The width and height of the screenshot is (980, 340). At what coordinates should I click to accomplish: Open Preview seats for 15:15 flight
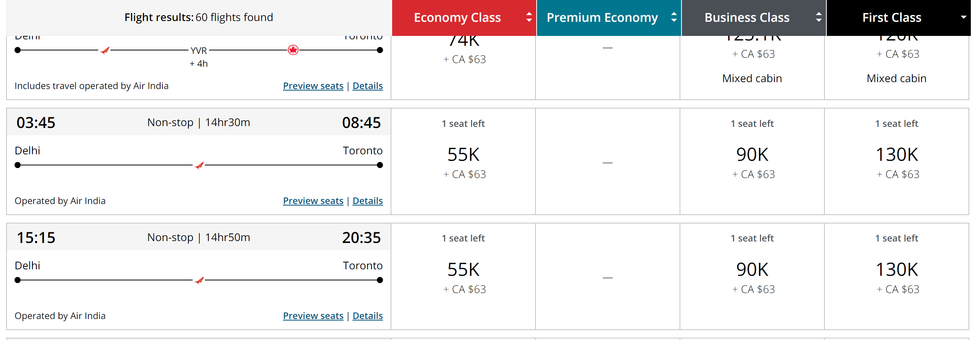point(313,316)
